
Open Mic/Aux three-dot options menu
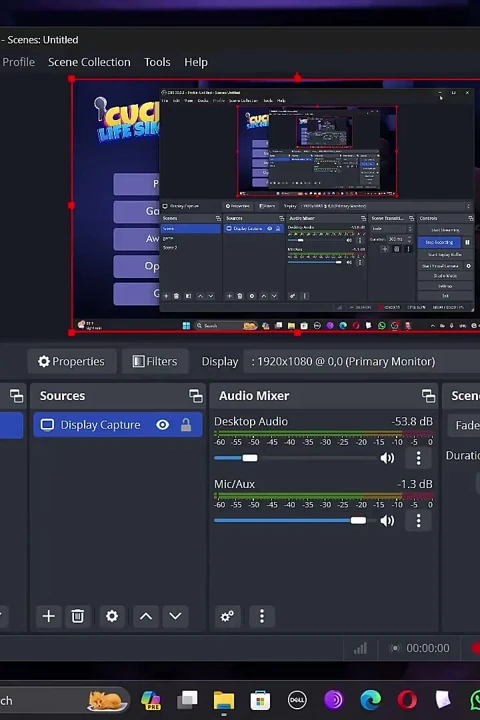click(418, 520)
